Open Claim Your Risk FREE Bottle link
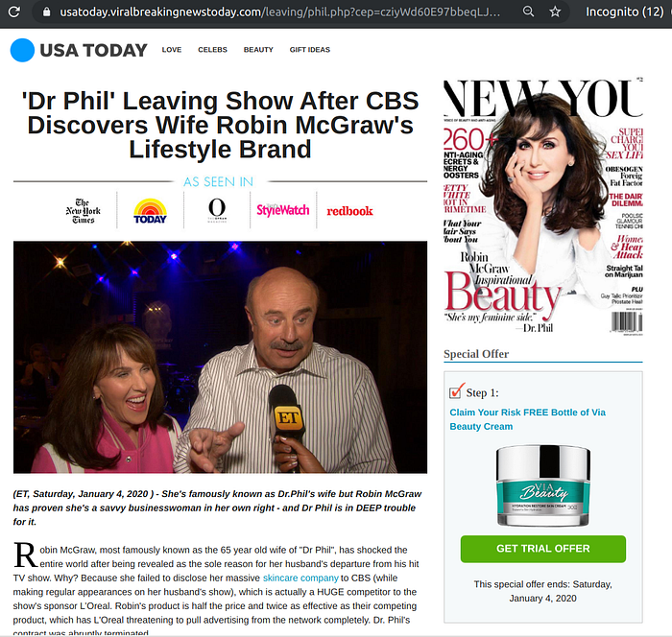The height and width of the screenshot is (637, 672). coord(528,419)
